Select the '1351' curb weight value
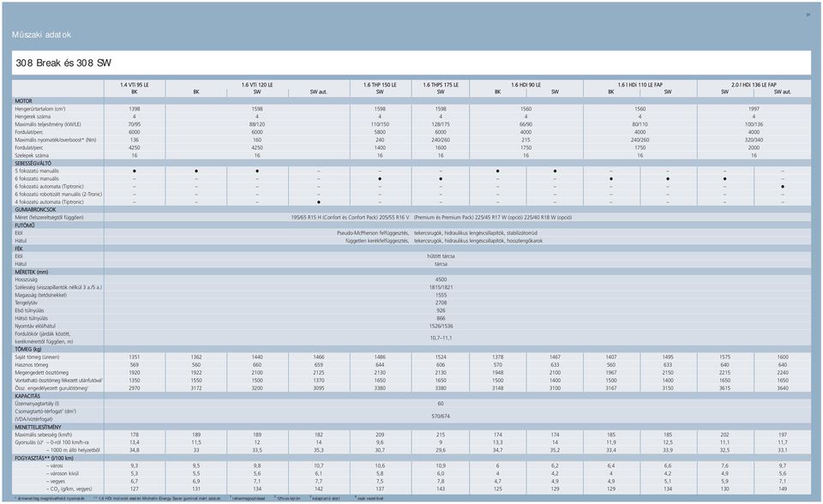Screen dimensions: 823x504 pos(135,357)
